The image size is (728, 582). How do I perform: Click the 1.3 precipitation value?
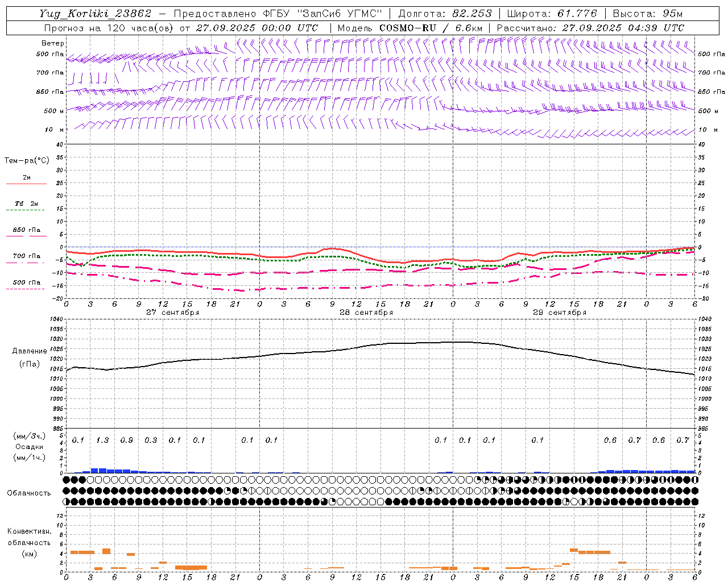point(102,440)
